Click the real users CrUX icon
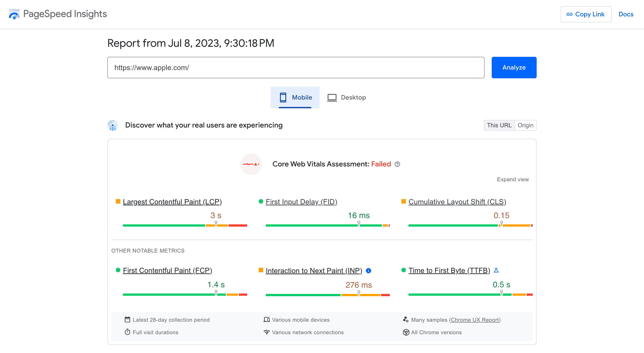This screenshot has width=644, height=353. coord(112,125)
